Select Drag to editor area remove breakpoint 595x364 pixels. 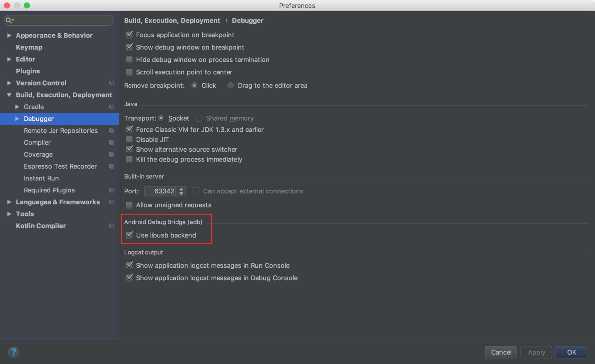230,85
